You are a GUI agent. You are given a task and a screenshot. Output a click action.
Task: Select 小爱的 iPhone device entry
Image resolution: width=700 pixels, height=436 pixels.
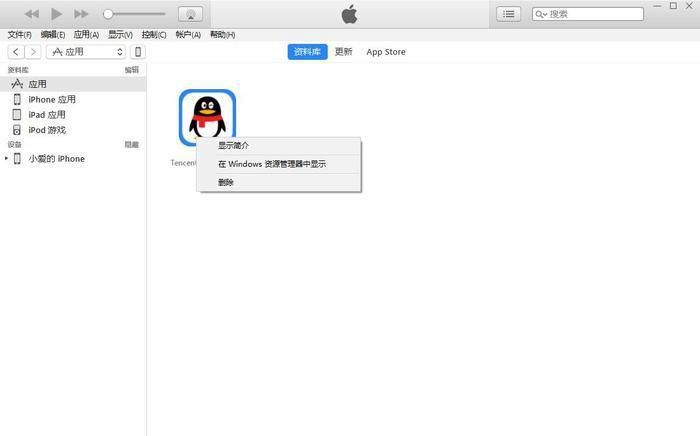73,158
